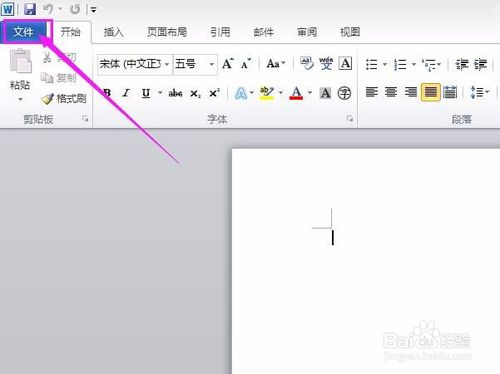Click the Increase Indent icon
The image size is (500, 374).
[x=480, y=64]
